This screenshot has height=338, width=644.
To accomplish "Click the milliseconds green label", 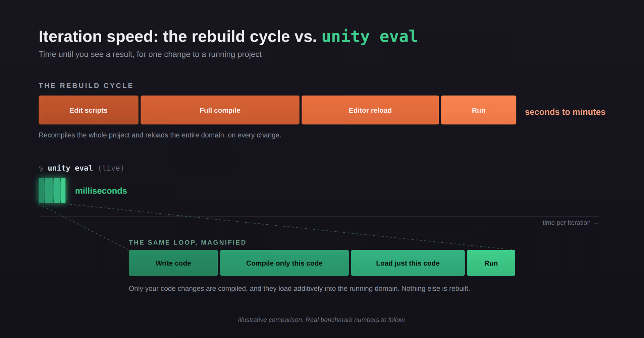I will pos(101,191).
